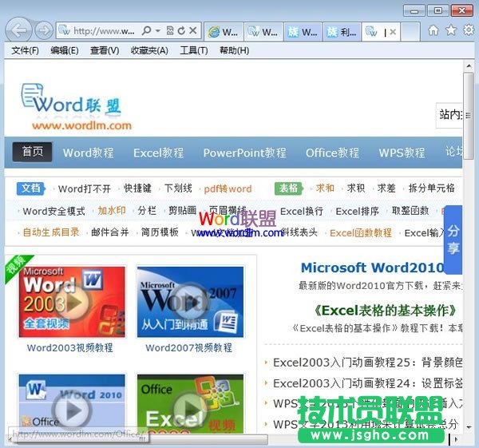Open the PowerPoint教程 navigation link
Screen dimensions: 479x448
tap(244, 153)
